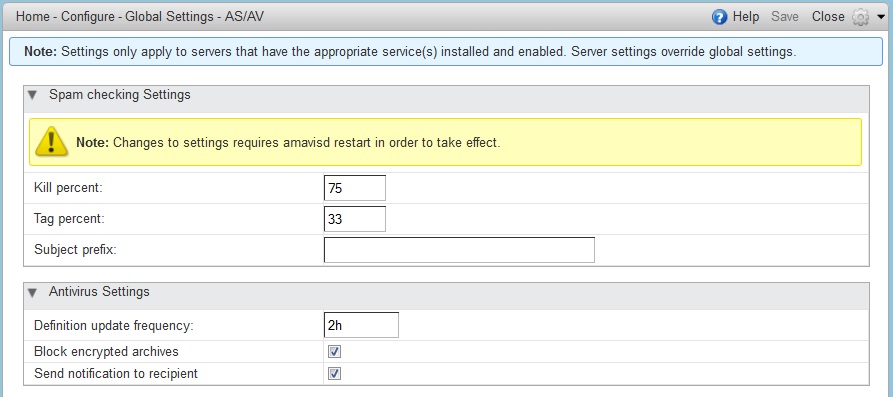893x397 pixels.
Task: Click the Save button
Action: [785, 17]
